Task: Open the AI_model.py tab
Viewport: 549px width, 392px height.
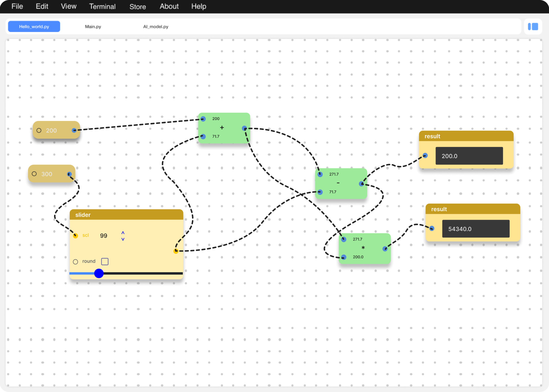Action: tap(156, 27)
